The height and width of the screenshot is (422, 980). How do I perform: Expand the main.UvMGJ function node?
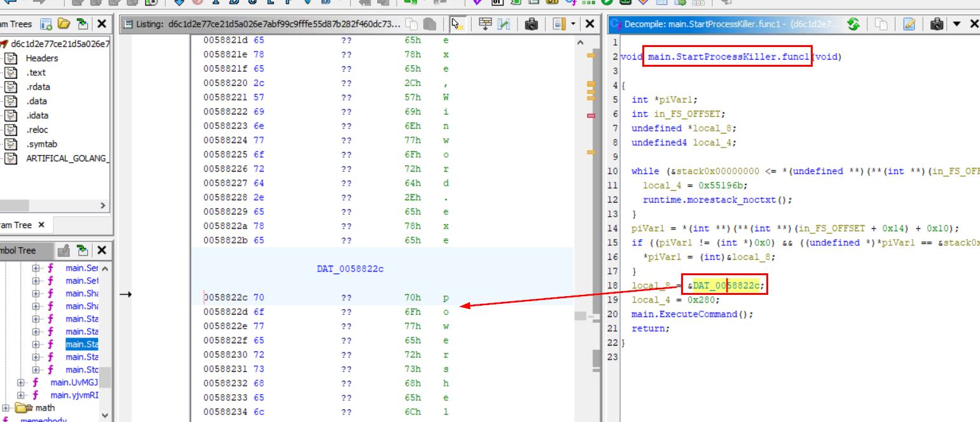click(21, 383)
